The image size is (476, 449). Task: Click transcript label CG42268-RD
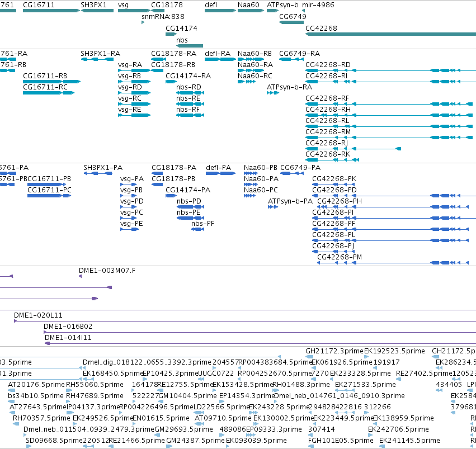(328, 65)
